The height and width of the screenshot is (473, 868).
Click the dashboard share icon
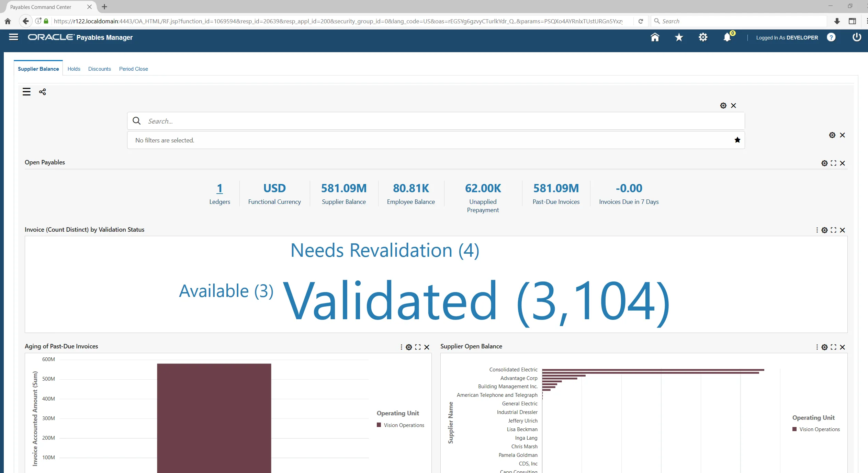coord(42,92)
